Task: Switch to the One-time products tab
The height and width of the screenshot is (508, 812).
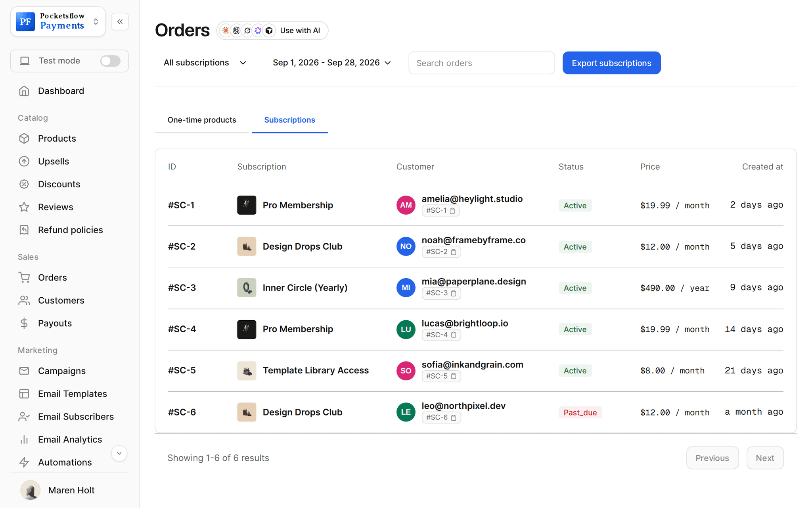Action: (202, 120)
